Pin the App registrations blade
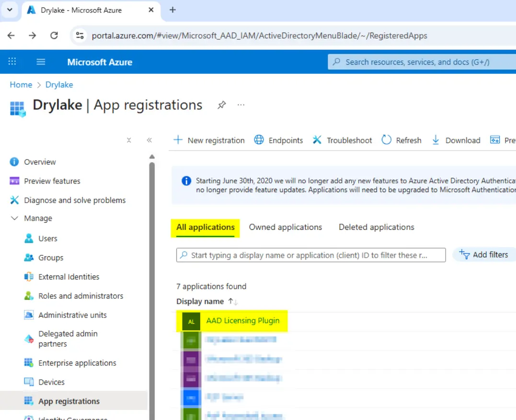Viewport: 516px width, 420px height. [x=221, y=105]
